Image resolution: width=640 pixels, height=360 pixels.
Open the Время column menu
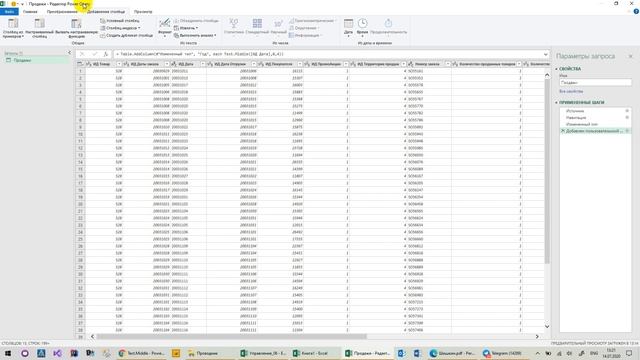point(362,28)
